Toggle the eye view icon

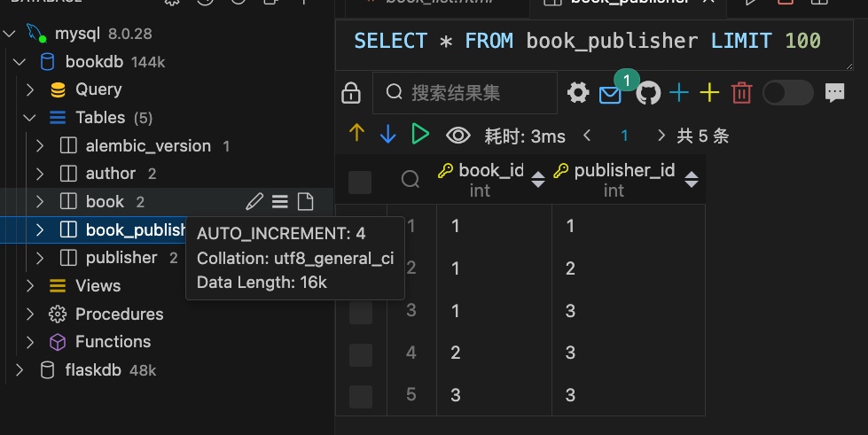[x=458, y=136]
